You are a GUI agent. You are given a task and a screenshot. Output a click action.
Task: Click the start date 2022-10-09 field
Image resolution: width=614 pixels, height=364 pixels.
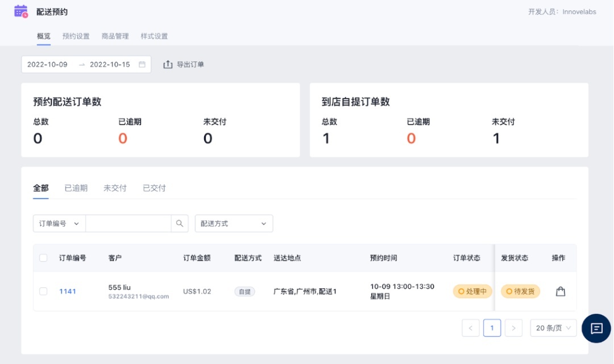(x=48, y=65)
